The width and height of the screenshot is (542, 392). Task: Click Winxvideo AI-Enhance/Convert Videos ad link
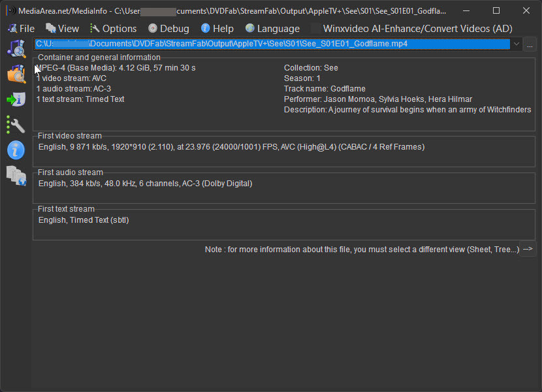tap(417, 29)
